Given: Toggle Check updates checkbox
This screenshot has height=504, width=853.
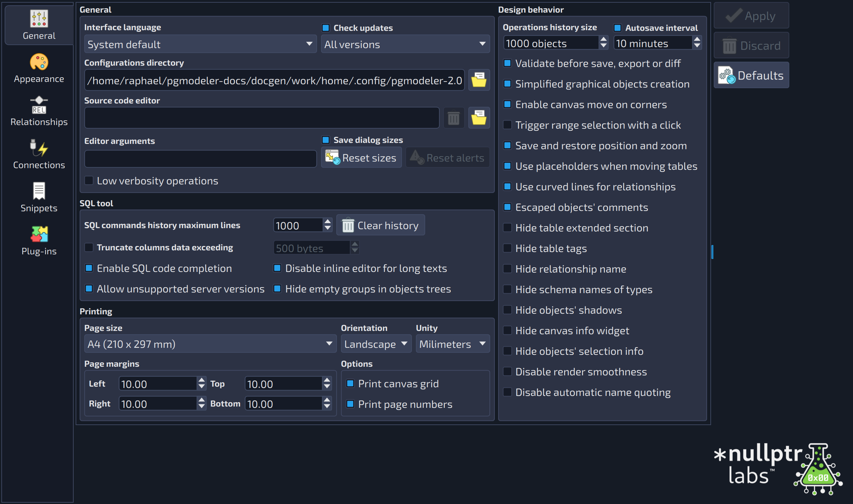Looking at the screenshot, I should [325, 28].
